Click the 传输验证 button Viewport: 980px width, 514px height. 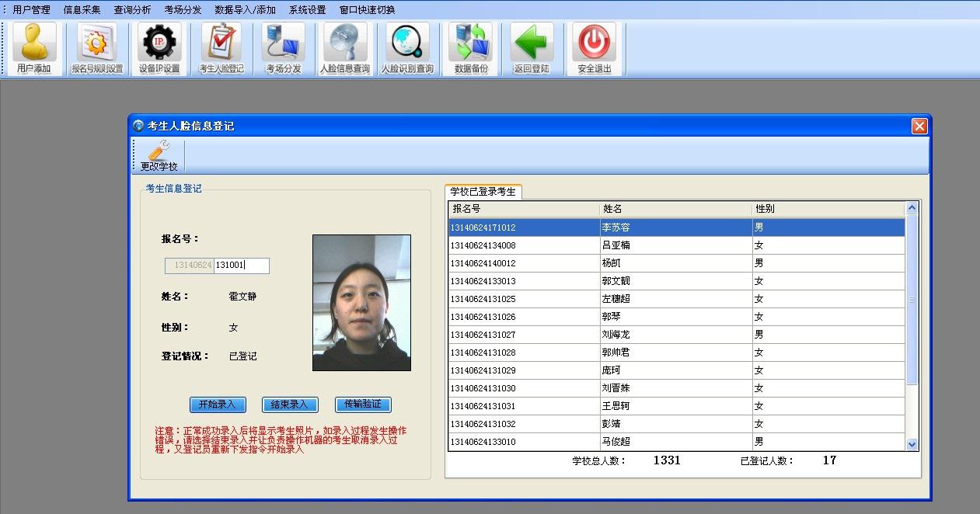[363, 405]
